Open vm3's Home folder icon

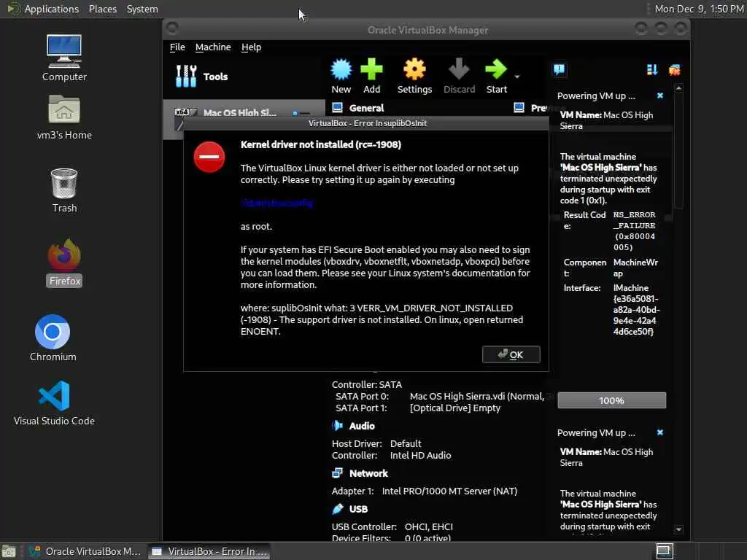tap(64, 117)
